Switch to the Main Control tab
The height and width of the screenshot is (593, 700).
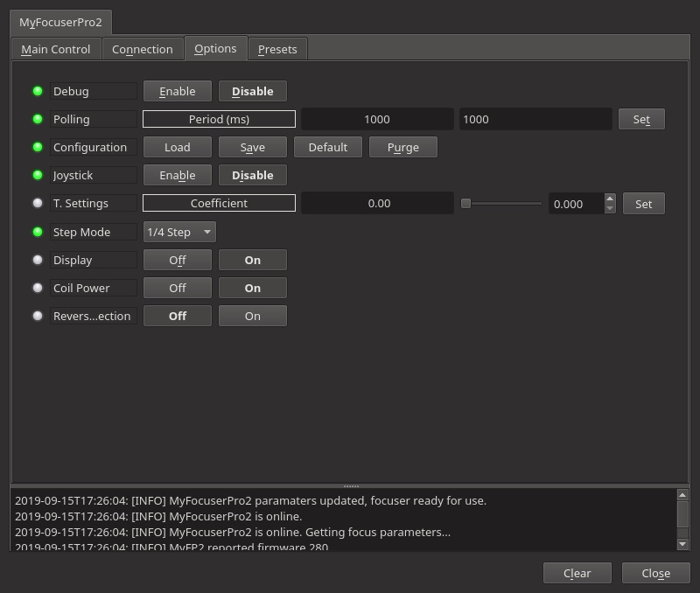[56, 49]
